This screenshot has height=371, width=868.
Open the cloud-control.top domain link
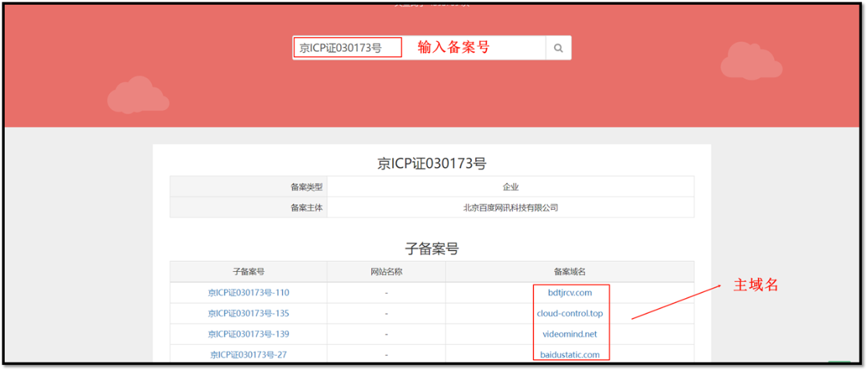pos(570,314)
